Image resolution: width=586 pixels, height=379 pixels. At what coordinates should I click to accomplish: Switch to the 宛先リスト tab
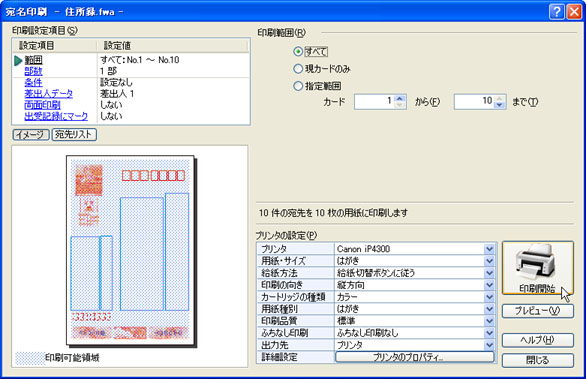pyautogui.click(x=74, y=135)
